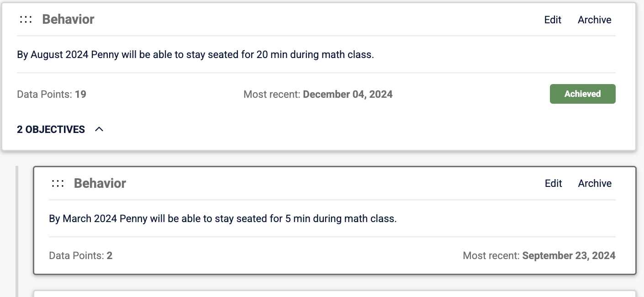Archive the 20 min Behavior goal
The width and height of the screenshot is (644, 297).
click(594, 20)
